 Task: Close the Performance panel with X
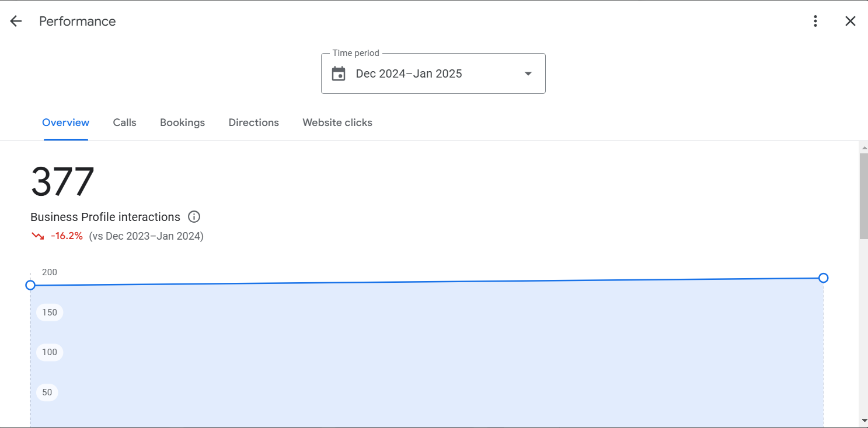click(x=850, y=22)
